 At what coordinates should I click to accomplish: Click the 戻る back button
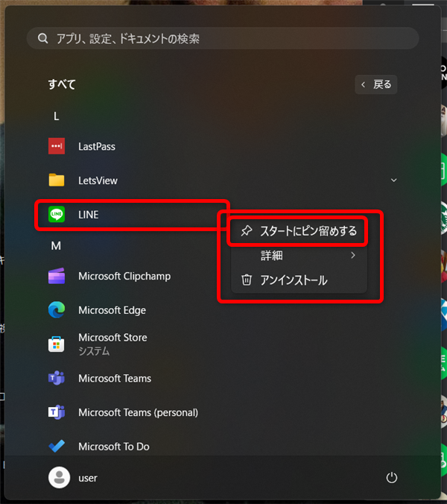tap(376, 84)
